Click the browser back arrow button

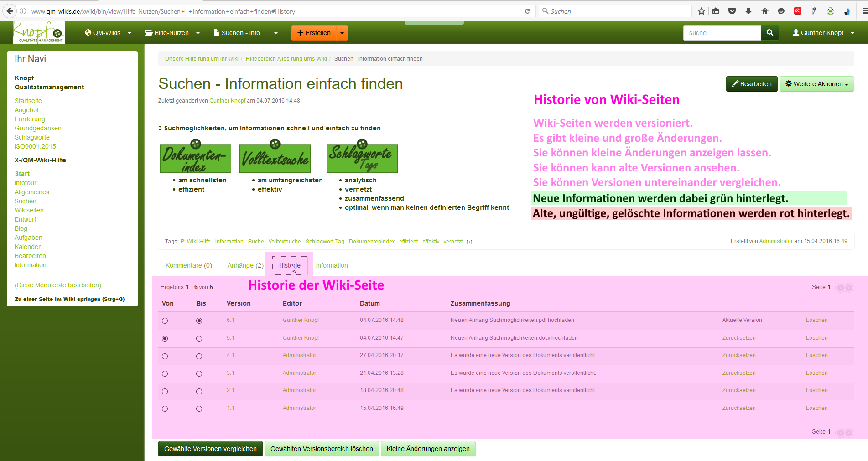(x=10, y=11)
